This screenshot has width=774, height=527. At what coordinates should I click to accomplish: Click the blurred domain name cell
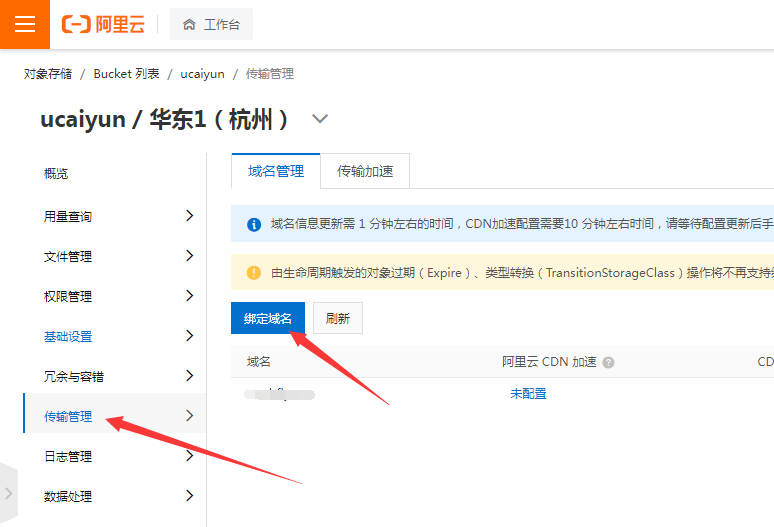click(279, 394)
